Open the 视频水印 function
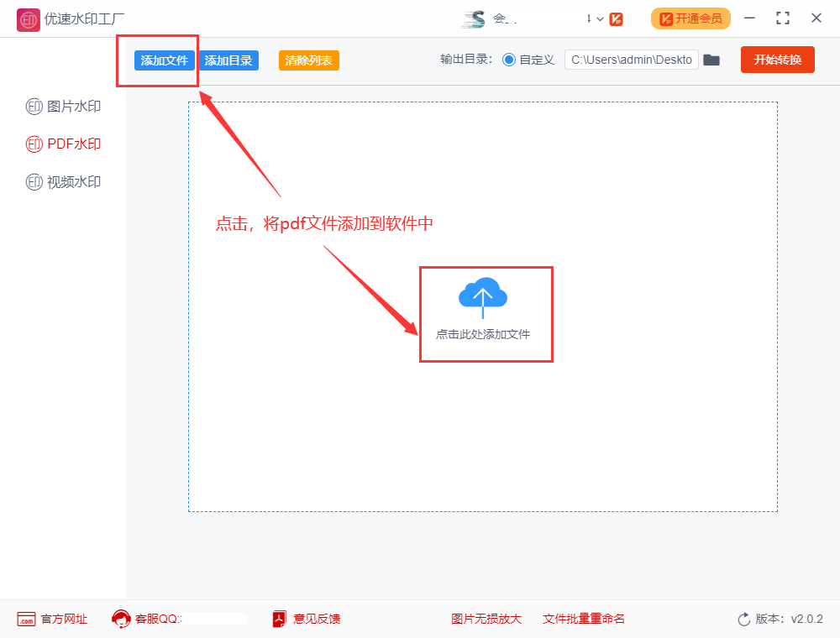Viewport: 840px width, 638px height. coord(34,181)
